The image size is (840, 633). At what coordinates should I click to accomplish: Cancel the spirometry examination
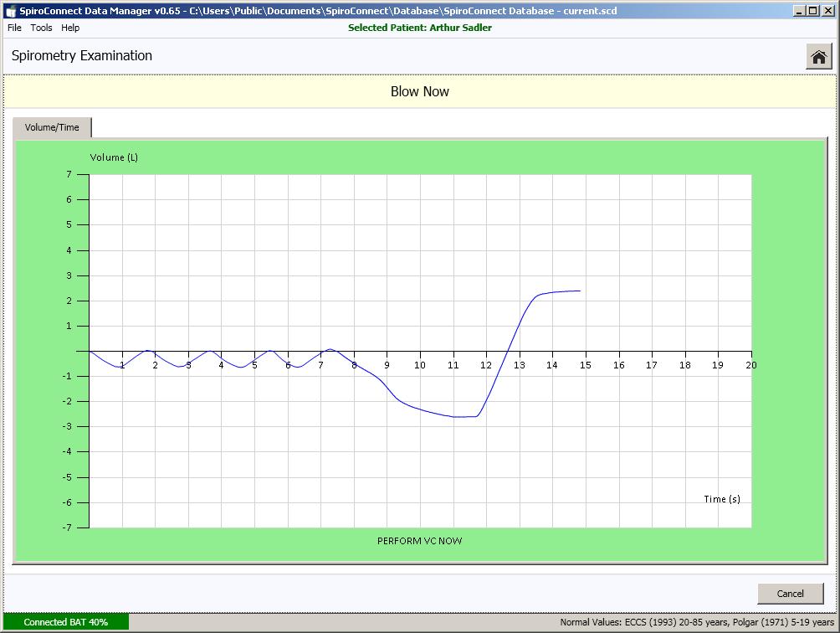(x=790, y=594)
